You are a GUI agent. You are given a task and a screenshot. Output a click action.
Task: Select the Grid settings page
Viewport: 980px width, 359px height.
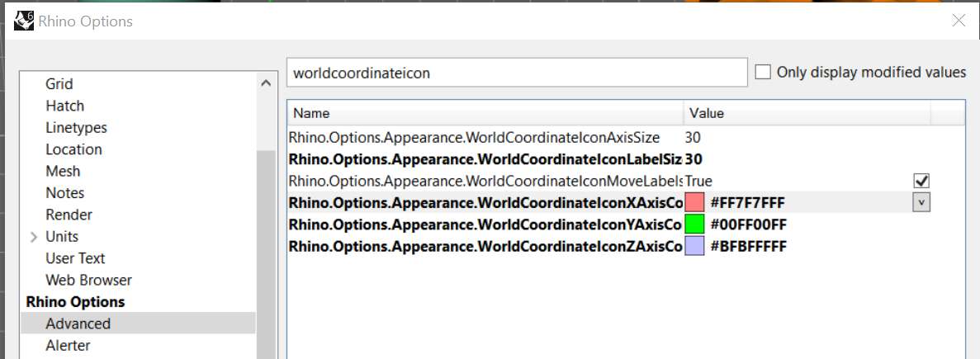click(59, 84)
